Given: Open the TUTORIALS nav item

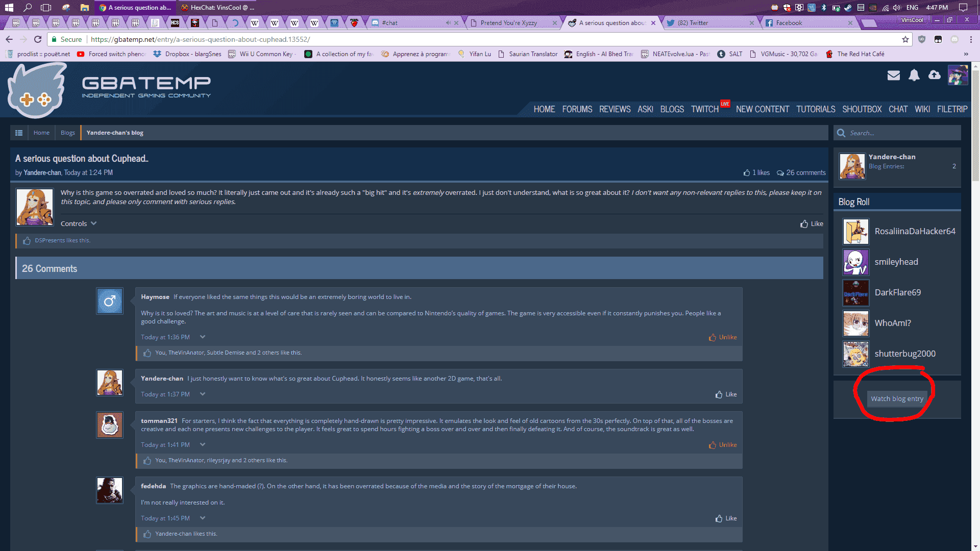Looking at the screenshot, I should click(816, 109).
